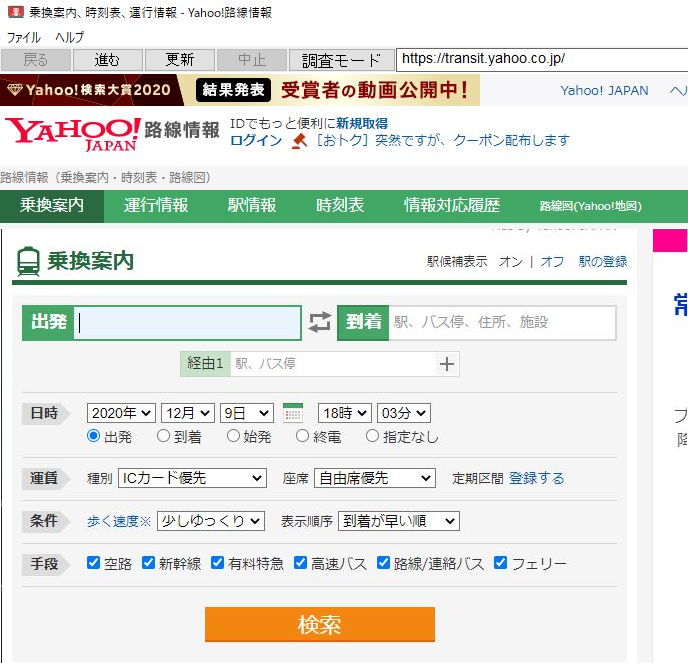The image size is (688, 672).
Task: Select the 到着 arrival radio button
Action: click(163, 436)
